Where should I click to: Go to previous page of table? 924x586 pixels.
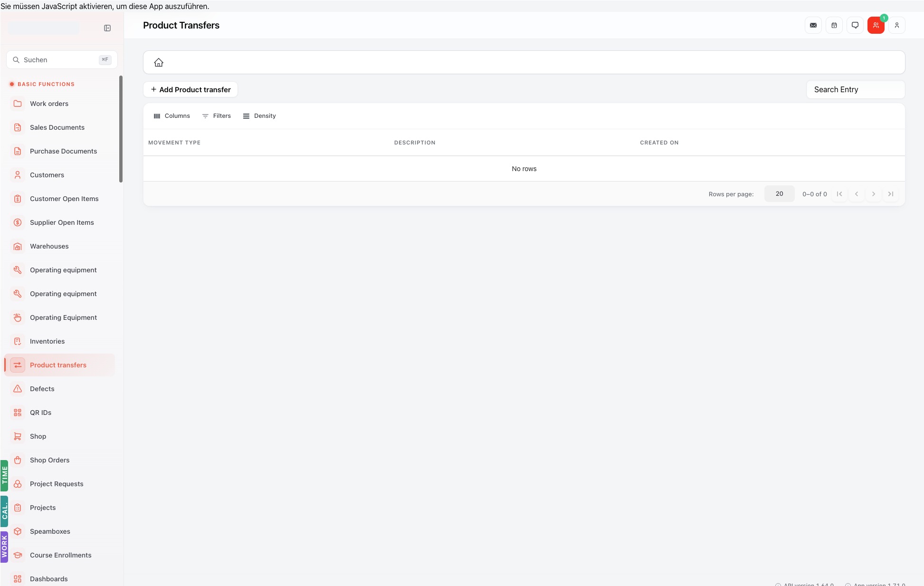[x=857, y=194]
